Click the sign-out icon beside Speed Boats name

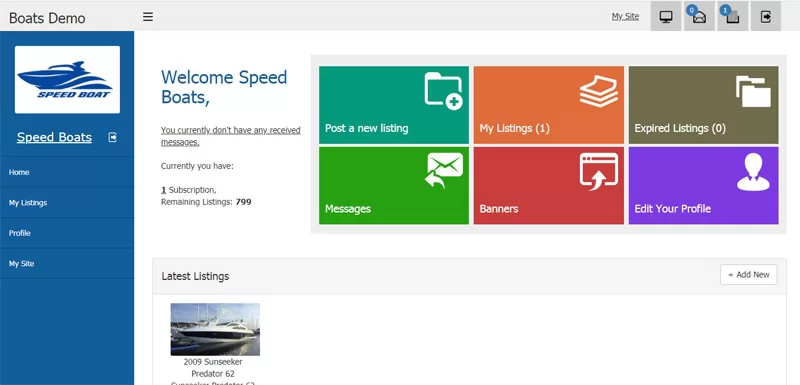(113, 137)
